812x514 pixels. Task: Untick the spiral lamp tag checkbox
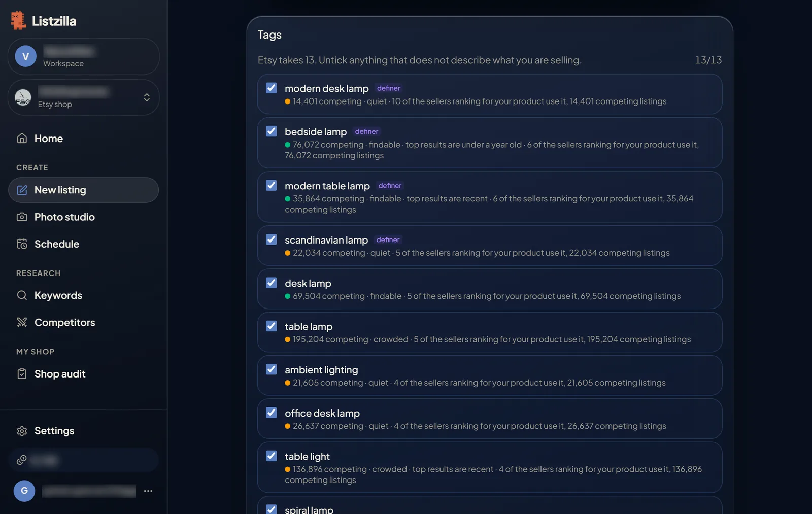tap(272, 509)
